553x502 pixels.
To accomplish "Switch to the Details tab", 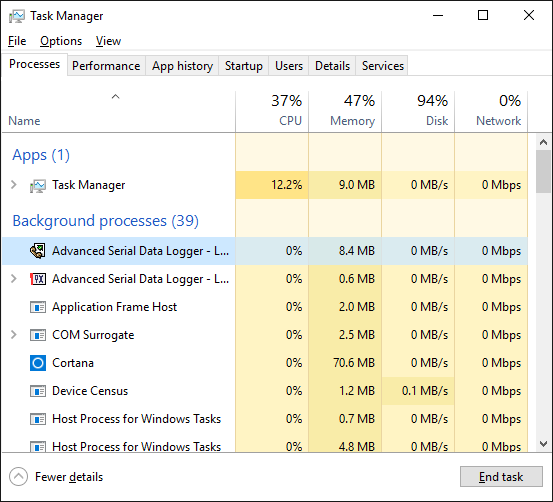I will 332,66.
